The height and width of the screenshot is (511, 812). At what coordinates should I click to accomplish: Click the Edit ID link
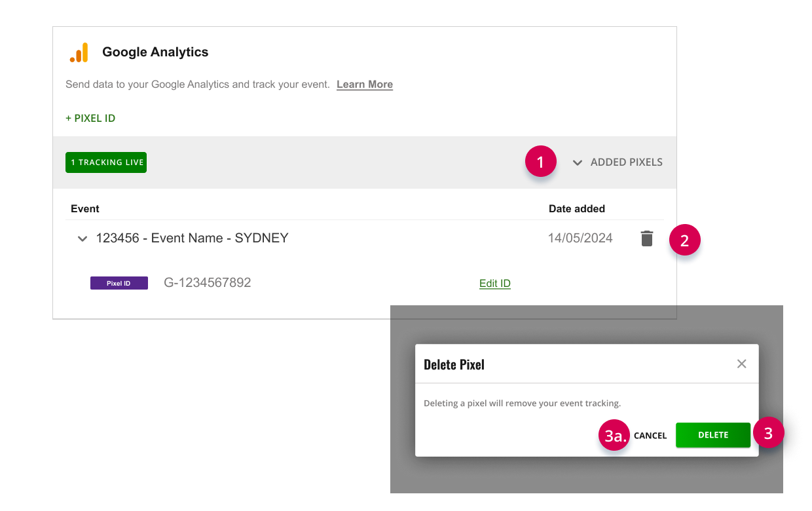point(495,284)
